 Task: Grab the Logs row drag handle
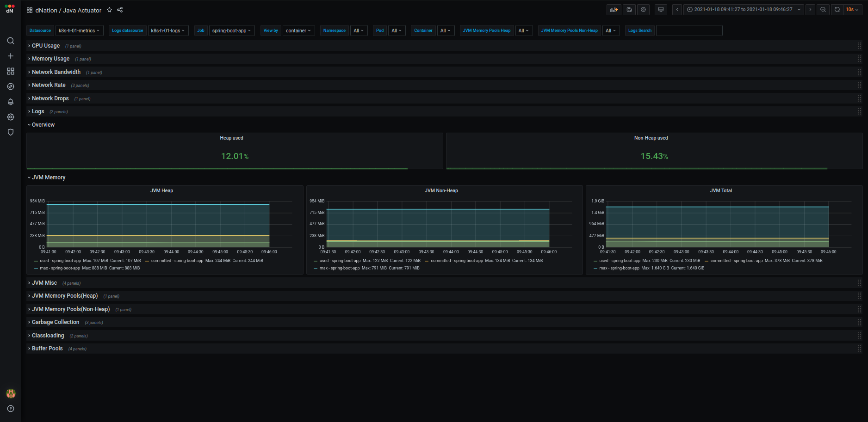pyautogui.click(x=859, y=111)
